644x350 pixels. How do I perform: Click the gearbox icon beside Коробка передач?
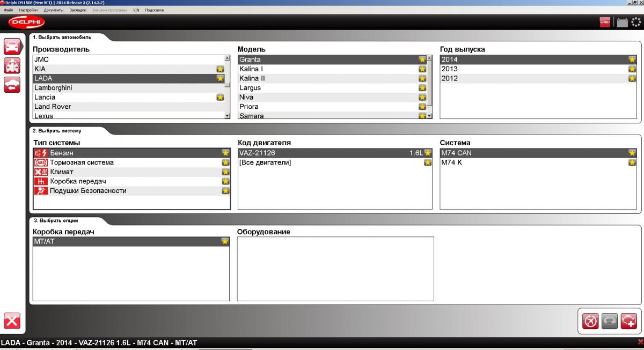pos(41,181)
